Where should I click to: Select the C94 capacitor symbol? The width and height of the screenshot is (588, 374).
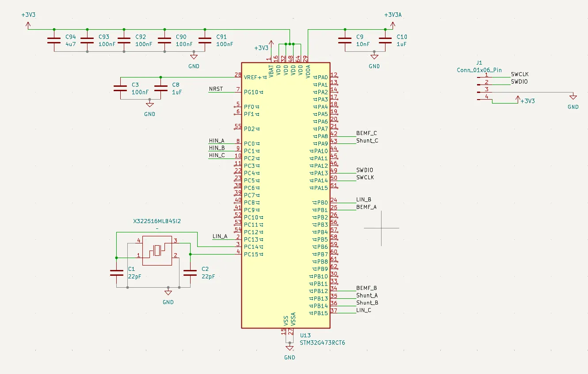coord(54,40)
